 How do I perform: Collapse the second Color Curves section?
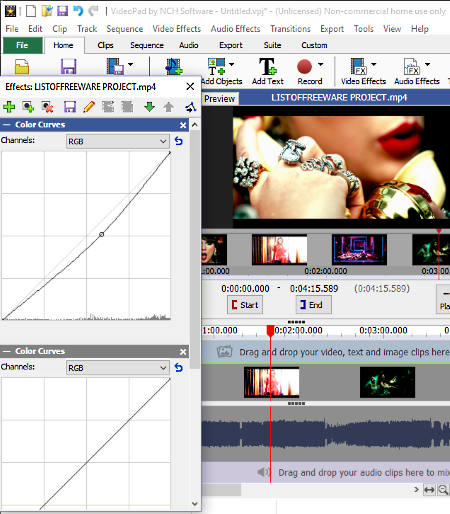tap(7, 351)
